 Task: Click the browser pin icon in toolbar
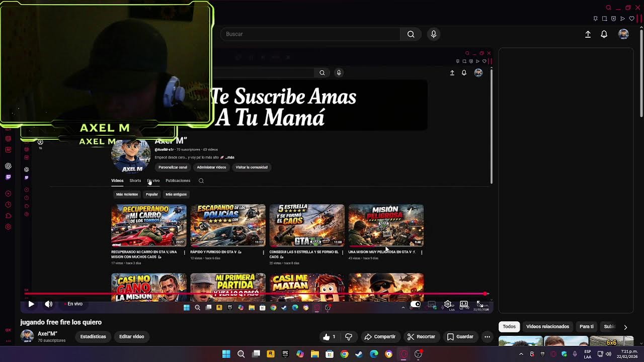coord(595,19)
